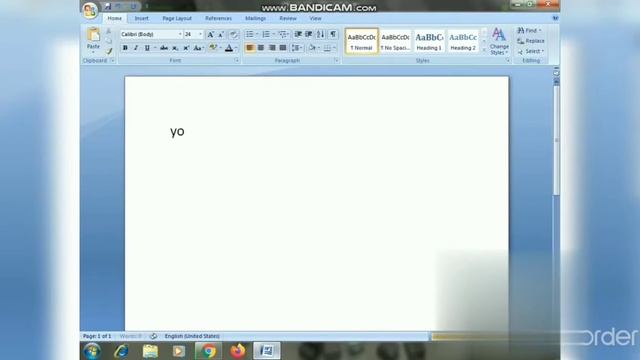
Task: Choose the text highlight color
Action: click(x=213, y=48)
